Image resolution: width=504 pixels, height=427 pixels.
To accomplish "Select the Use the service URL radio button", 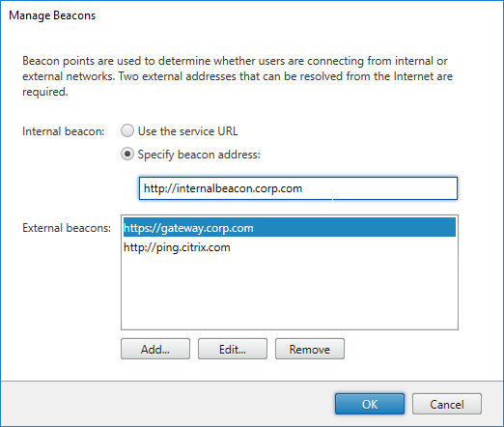I will (127, 131).
